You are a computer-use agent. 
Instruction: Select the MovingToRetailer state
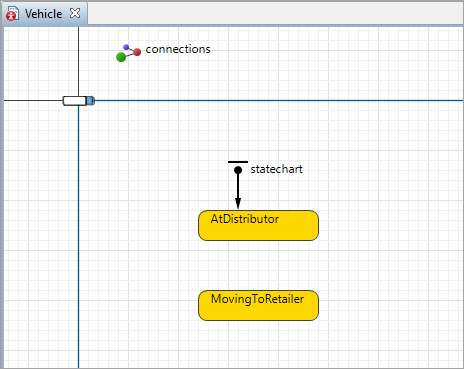[x=258, y=305]
